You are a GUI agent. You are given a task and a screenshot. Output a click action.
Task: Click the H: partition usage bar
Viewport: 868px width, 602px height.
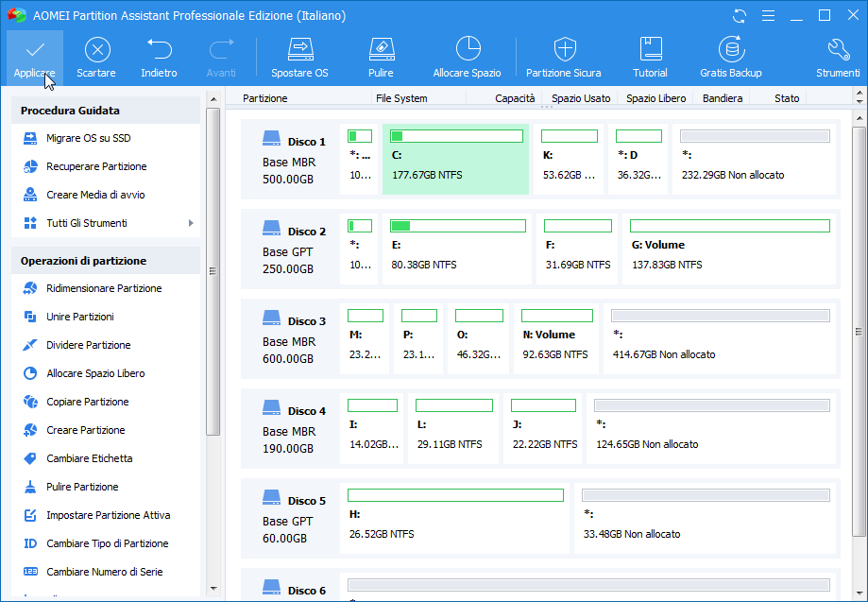(455, 494)
